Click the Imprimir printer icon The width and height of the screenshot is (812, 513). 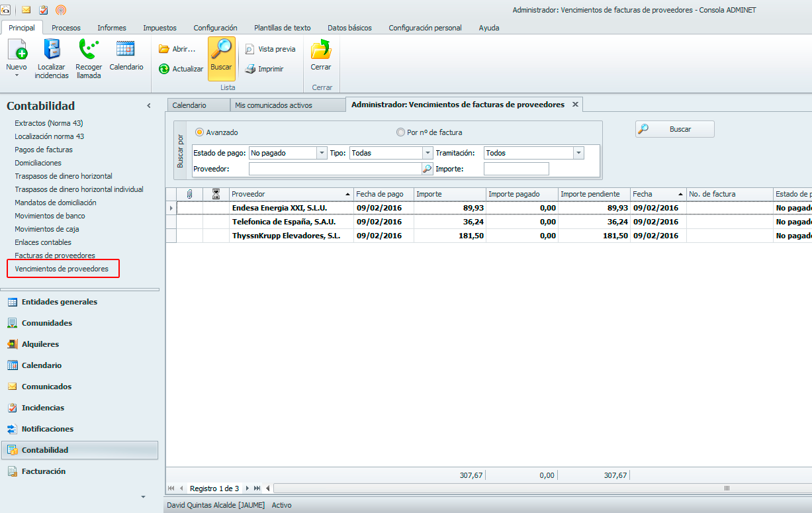(250, 69)
